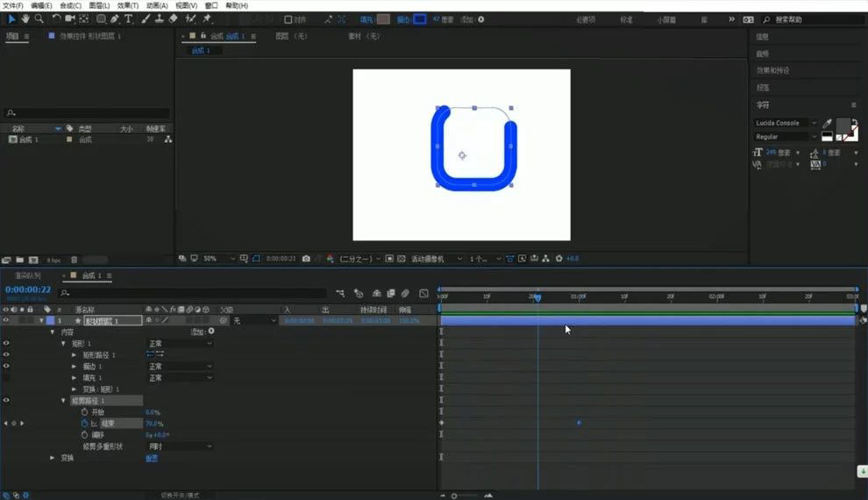Image resolution: width=868 pixels, height=500 pixels.
Task: Click the 重置 reset link for transform
Action: click(152, 459)
